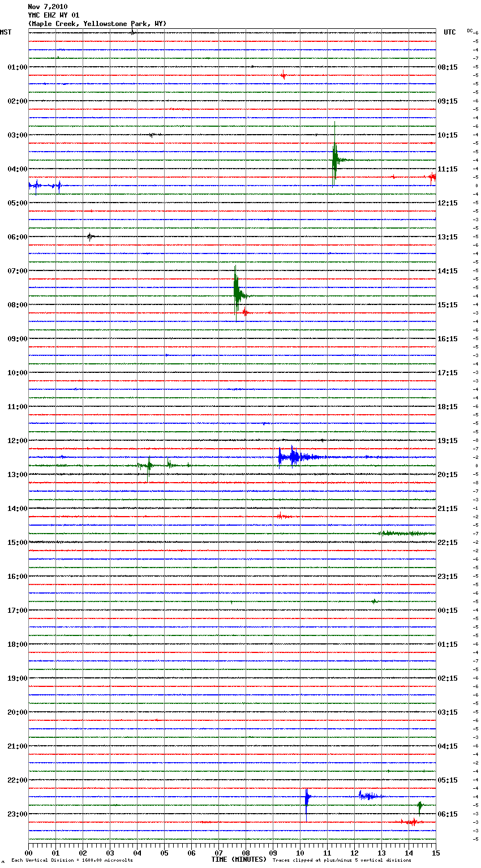Click the 15:15 UTC time label
Viewport: 481px width, 868px height.
[448, 305]
